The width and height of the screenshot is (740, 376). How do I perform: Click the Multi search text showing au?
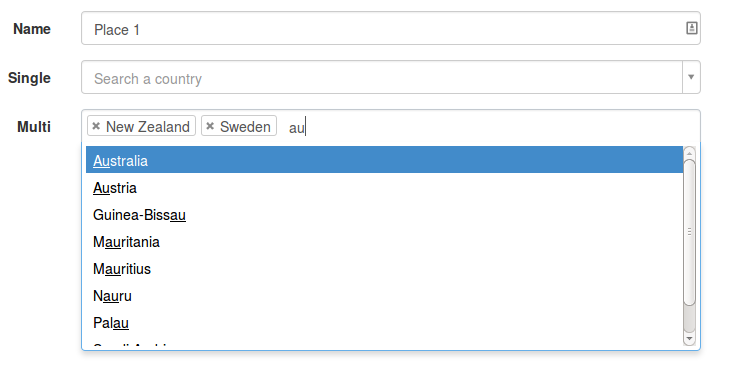pyautogui.click(x=297, y=127)
